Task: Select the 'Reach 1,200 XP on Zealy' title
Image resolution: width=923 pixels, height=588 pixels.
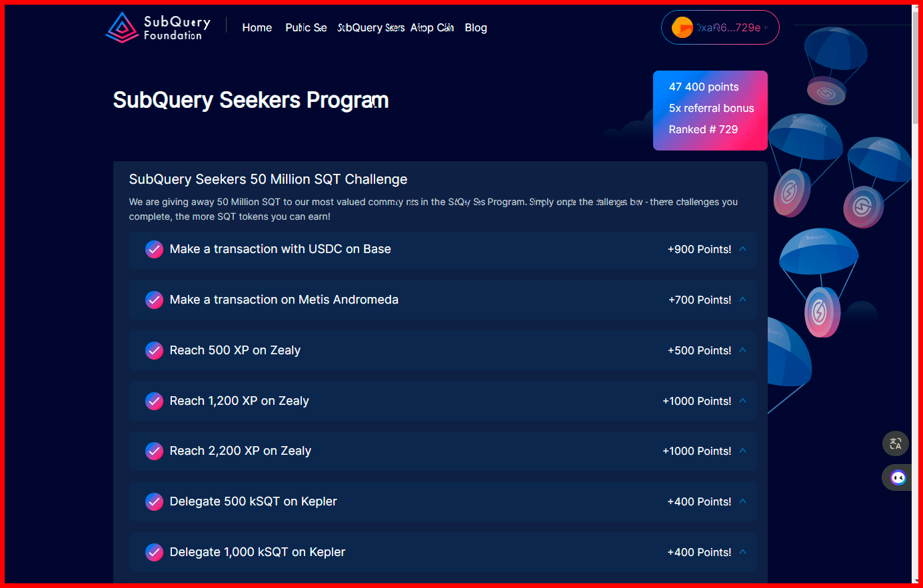Action: coord(239,401)
